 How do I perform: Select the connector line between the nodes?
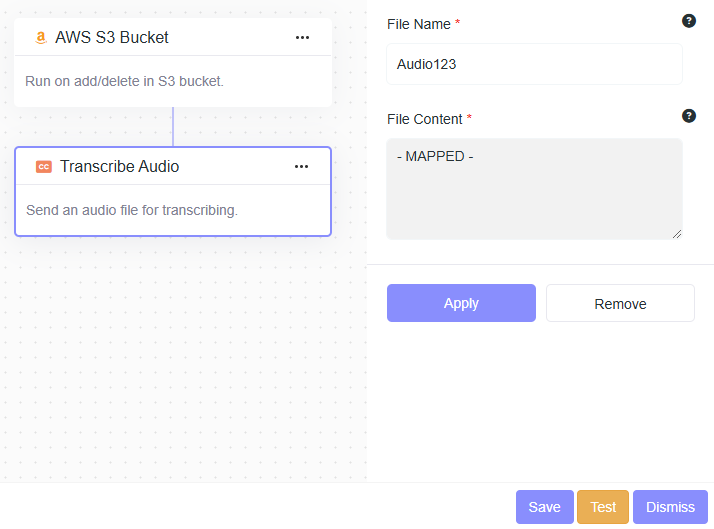(x=173, y=127)
